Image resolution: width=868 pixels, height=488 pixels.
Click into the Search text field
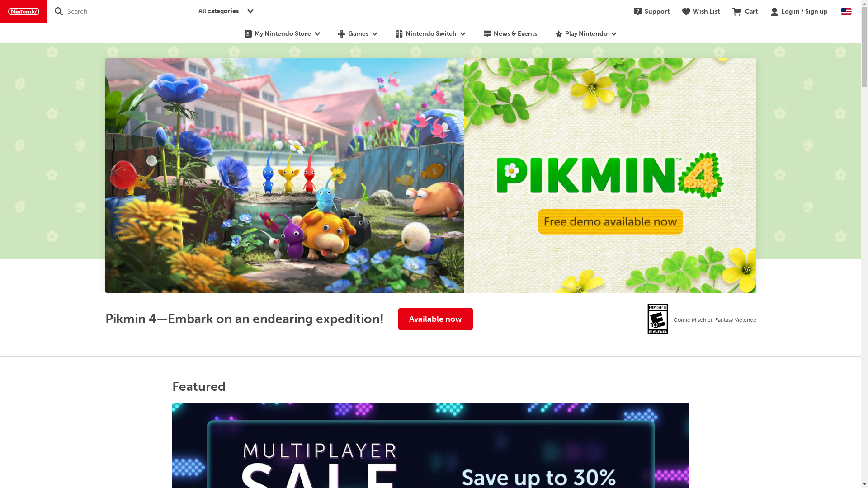point(129,11)
